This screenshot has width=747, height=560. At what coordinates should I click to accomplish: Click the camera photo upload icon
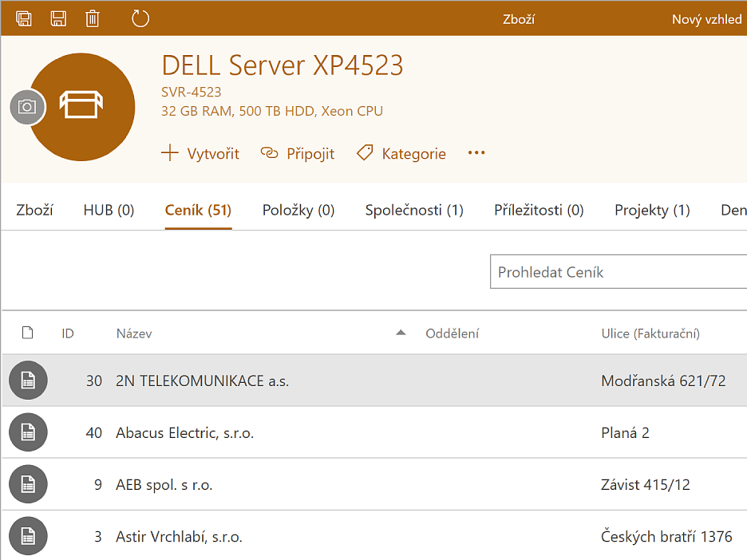[27, 107]
